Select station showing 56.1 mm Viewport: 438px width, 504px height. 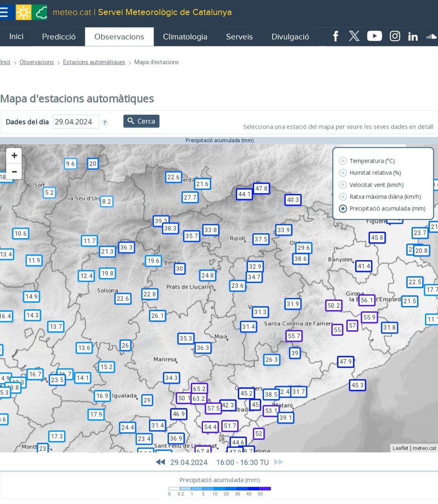pos(367,300)
